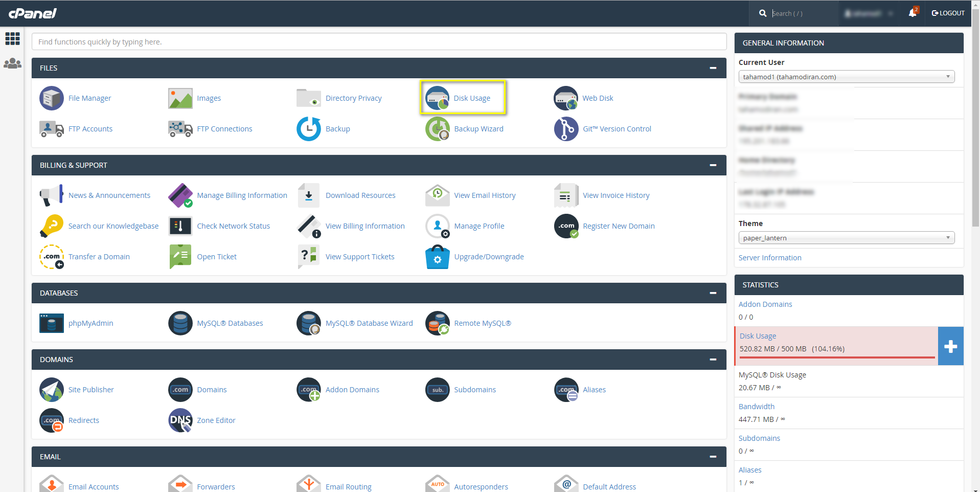Screen dimensions: 980x492
Task: Open the Server Information link
Action: coord(770,258)
